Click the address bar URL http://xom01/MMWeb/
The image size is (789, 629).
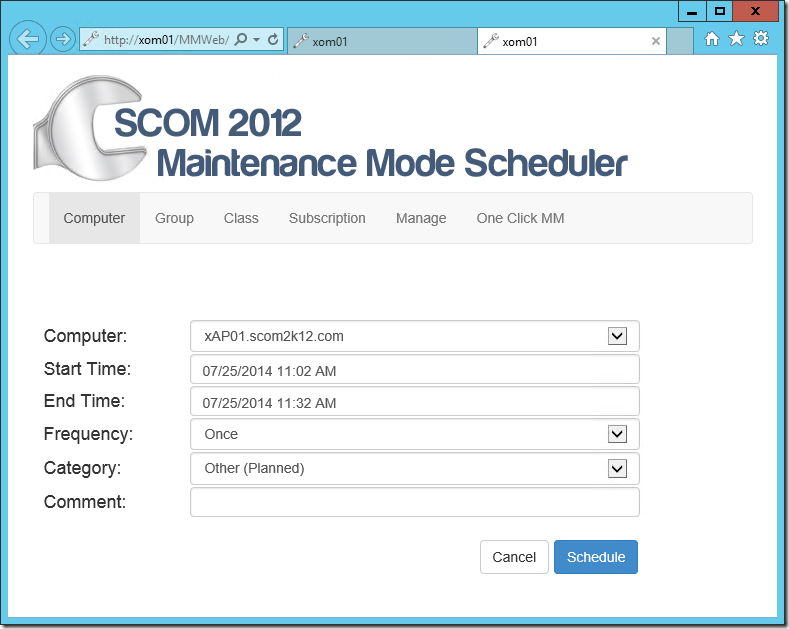(166, 40)
